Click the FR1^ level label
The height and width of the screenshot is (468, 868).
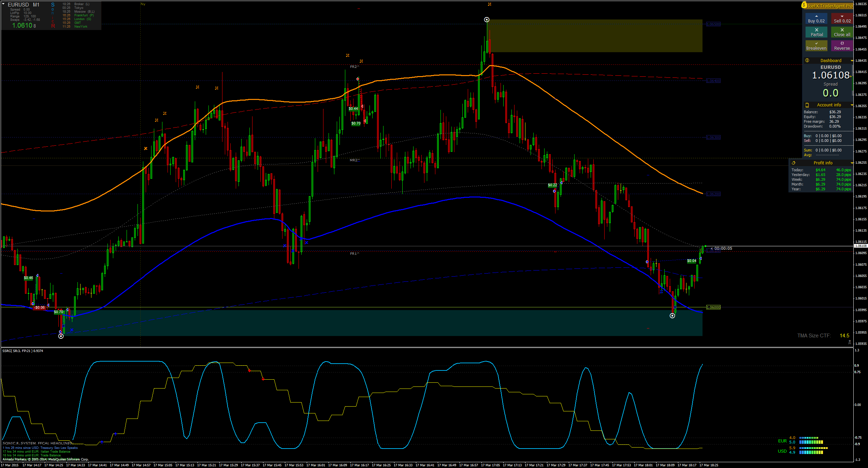[x=355, y=254]
